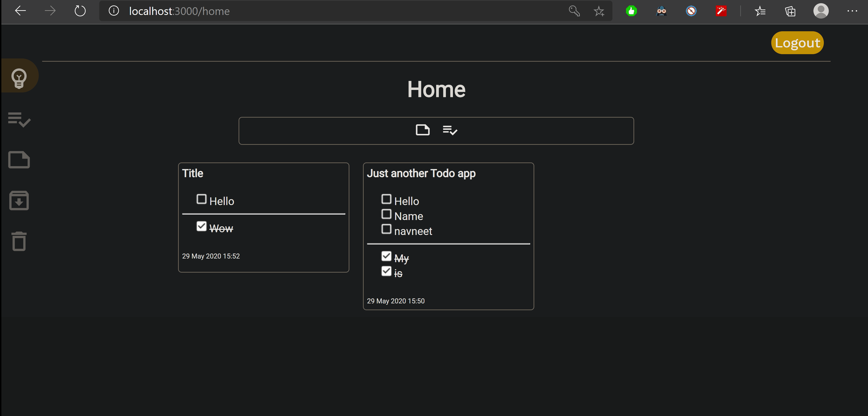Open the todo list sidebar icon

tap(19, 119)
